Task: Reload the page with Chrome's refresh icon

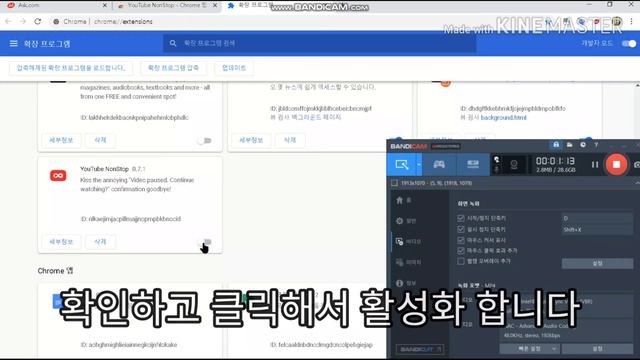Action: tap(38, 21)
